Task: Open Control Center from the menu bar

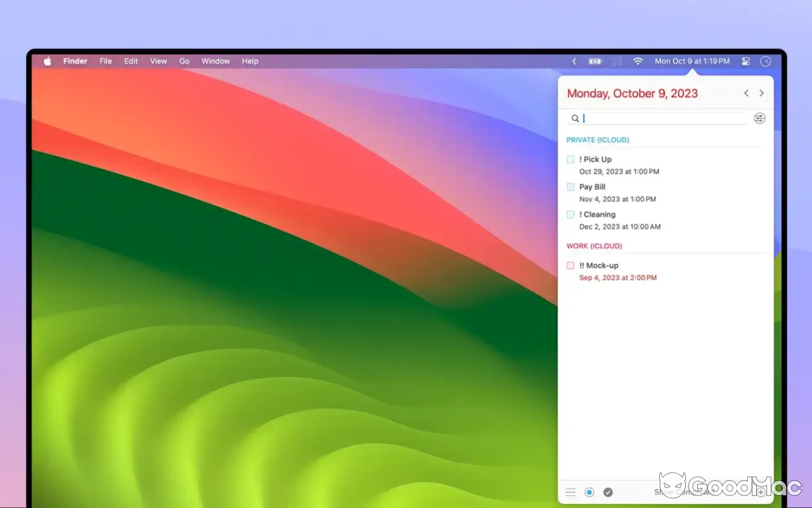Action: pyautogui.click(x=745, y=61)
